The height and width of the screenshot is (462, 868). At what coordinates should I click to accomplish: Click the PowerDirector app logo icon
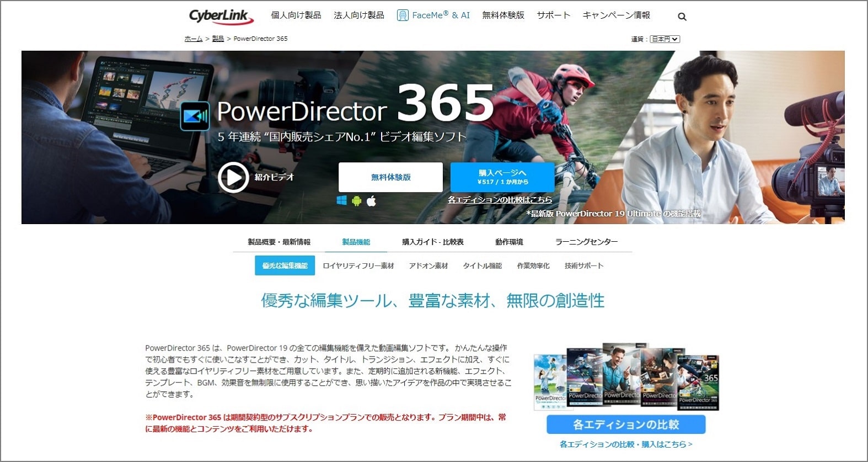(x=195, y=115)
